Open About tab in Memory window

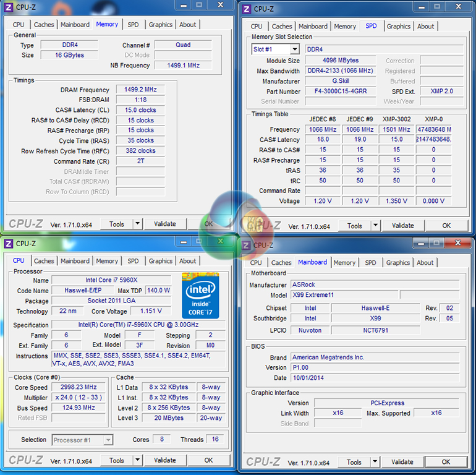point(187,25)
